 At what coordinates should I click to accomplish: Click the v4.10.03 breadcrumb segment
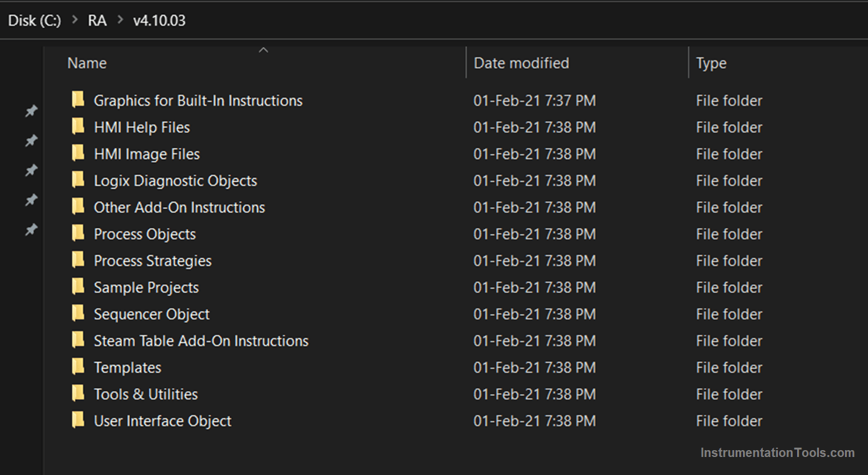[159, 21]
